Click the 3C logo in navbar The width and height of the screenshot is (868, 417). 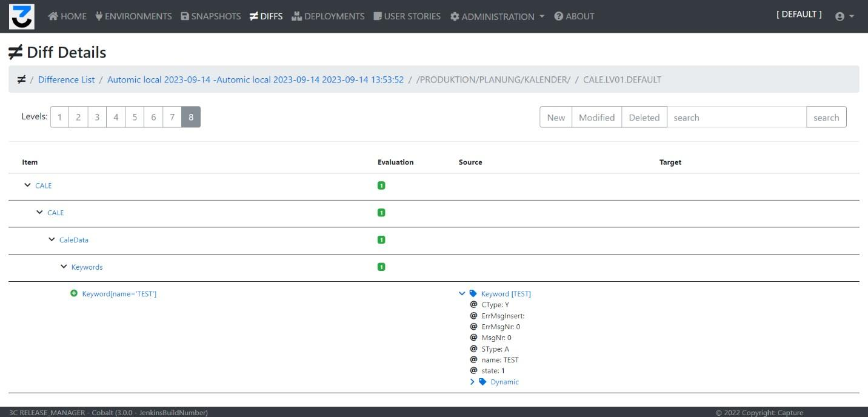[x=21, y=16]
